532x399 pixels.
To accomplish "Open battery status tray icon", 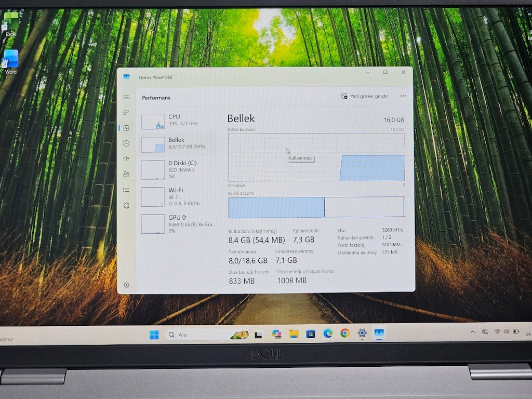I will (516, 331).
